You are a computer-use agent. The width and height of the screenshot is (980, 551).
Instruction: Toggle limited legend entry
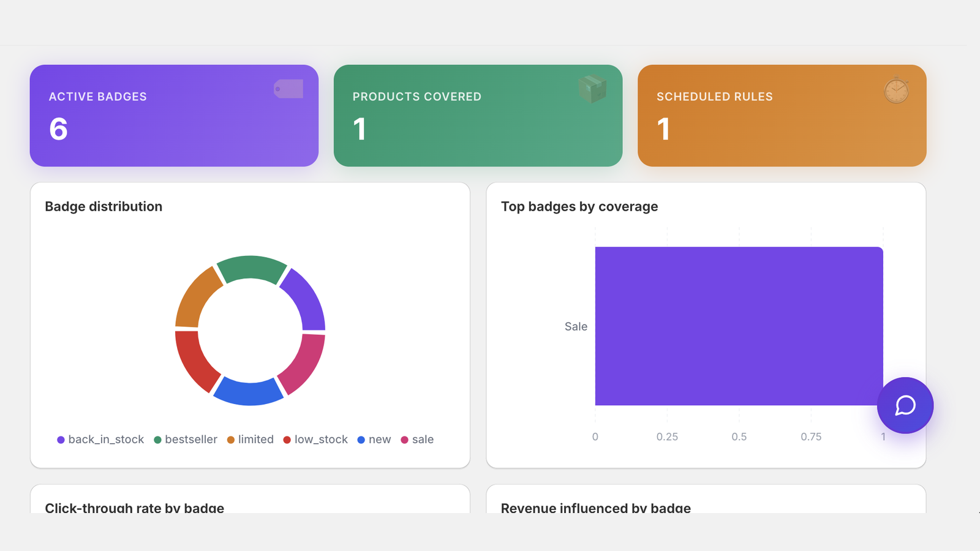(250, 440)
